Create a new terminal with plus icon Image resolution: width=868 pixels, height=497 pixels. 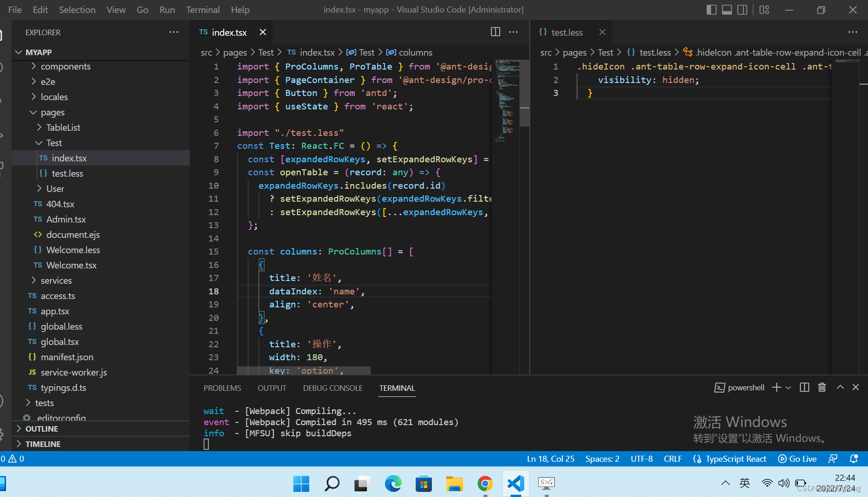pos(776,388)
